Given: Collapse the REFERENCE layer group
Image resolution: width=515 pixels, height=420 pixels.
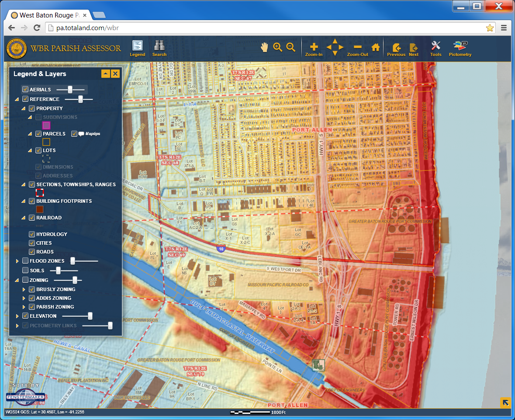Looking at the screenshot, I should pyautogui.click(x=17, y=99).
